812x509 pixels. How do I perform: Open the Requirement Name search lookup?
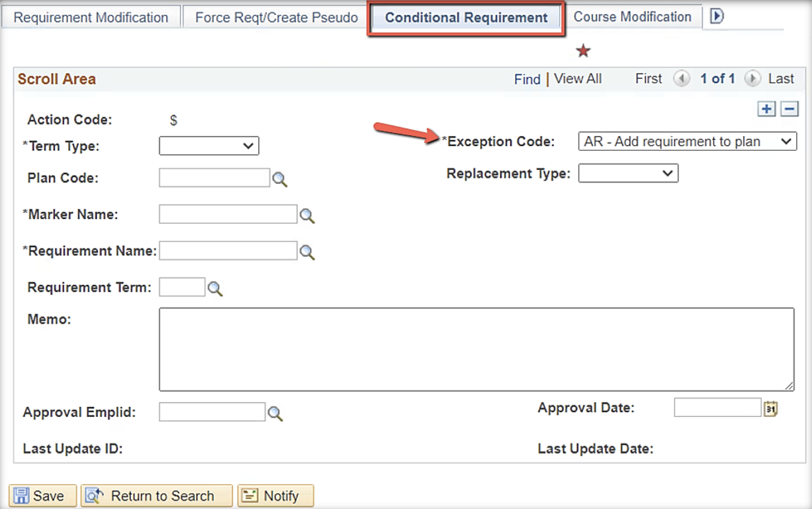click(307, 253)
